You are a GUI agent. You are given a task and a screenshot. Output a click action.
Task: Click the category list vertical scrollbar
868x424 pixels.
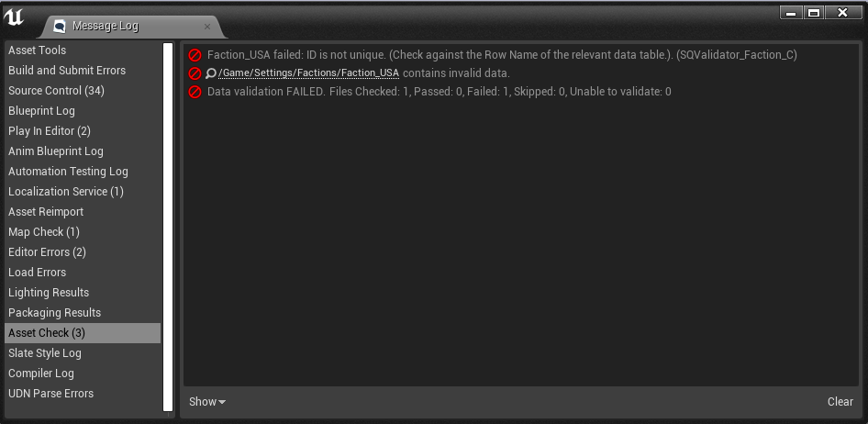(168, 226)
